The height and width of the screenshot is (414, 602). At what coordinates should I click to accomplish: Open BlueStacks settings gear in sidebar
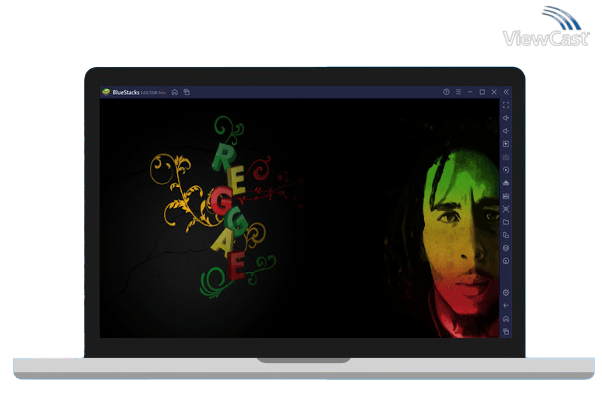[506, 293]
